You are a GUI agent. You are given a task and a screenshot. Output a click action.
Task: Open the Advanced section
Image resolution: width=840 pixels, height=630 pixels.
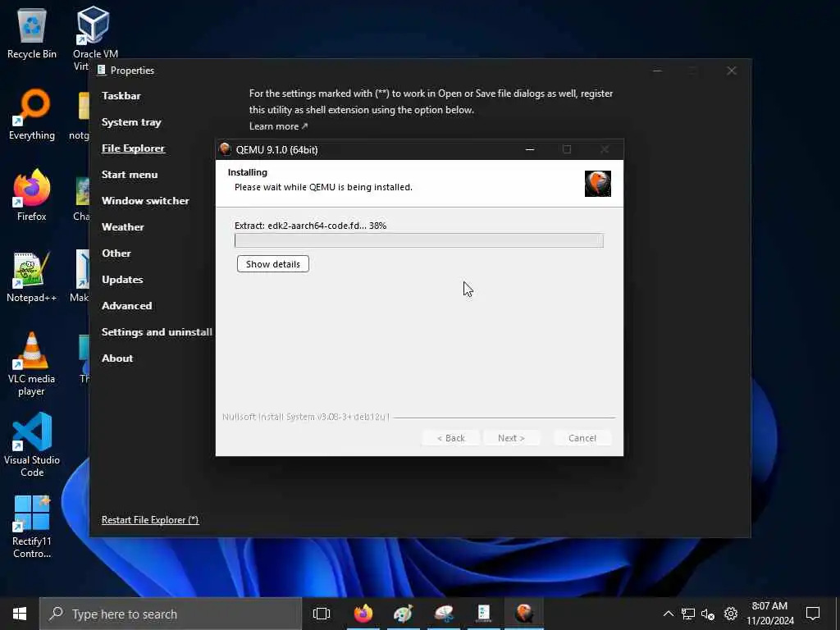(x=127, y=306)
